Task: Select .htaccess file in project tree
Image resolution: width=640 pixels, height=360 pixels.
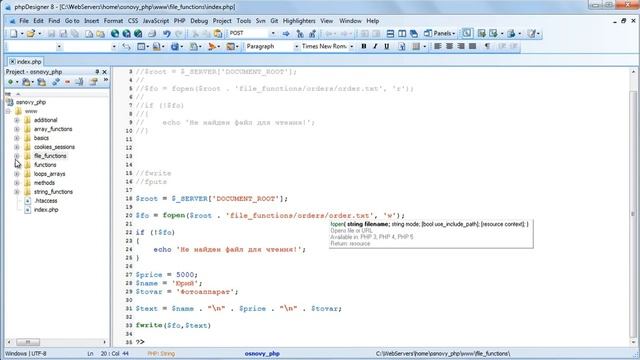Action: [45, 201]
